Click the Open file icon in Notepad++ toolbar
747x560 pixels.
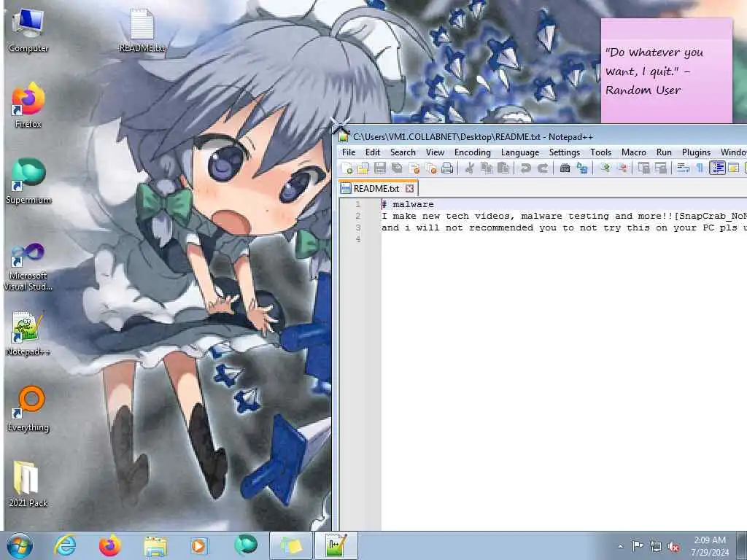[363, 168]
